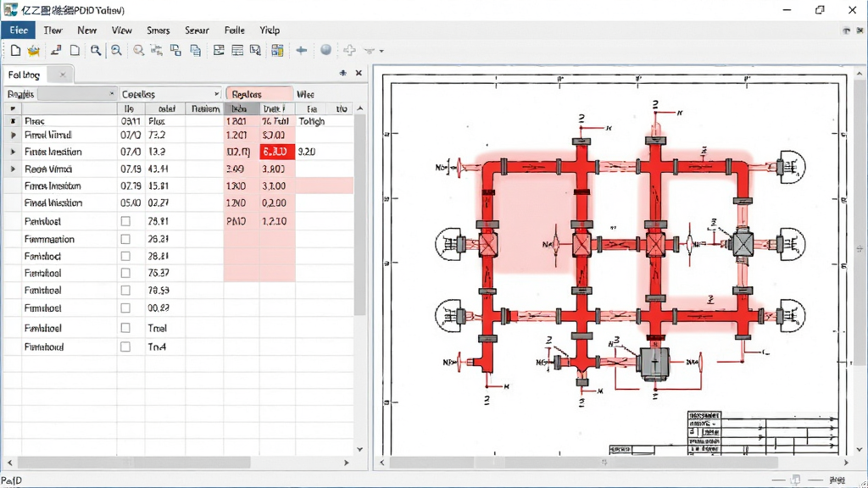The height and width of the screenshot is (488, 868).
Task: Click the grey sphere toolbar icon
Action: point(326,50)
